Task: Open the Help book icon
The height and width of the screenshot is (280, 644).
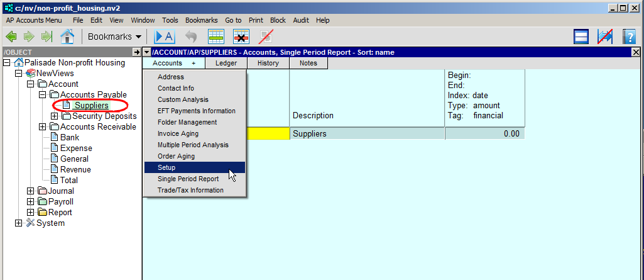Action: coord(629,36)
